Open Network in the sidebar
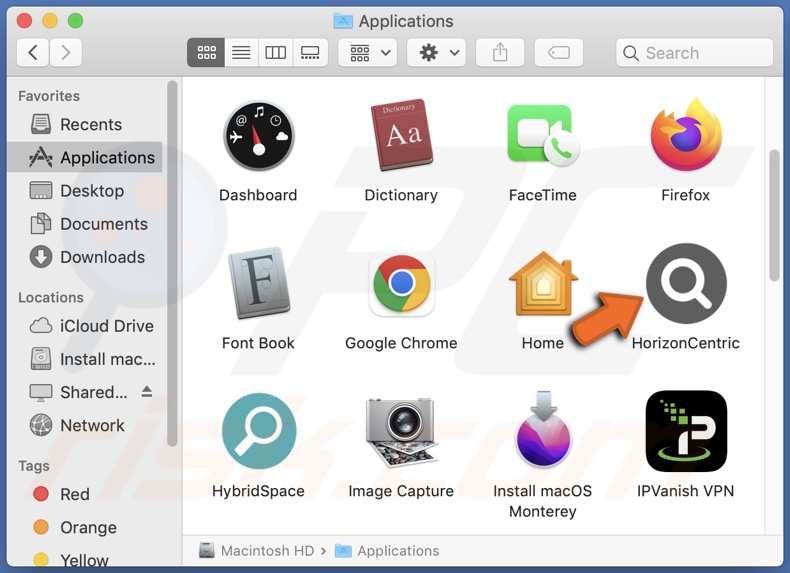The width and height of the screenshot is (790, 573). 85,426
